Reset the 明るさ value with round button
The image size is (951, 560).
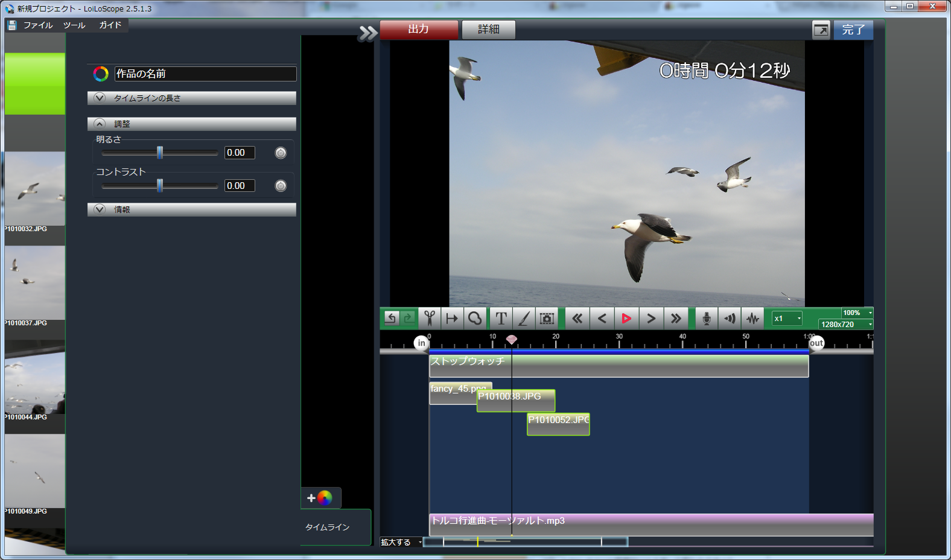coord(281,153)
